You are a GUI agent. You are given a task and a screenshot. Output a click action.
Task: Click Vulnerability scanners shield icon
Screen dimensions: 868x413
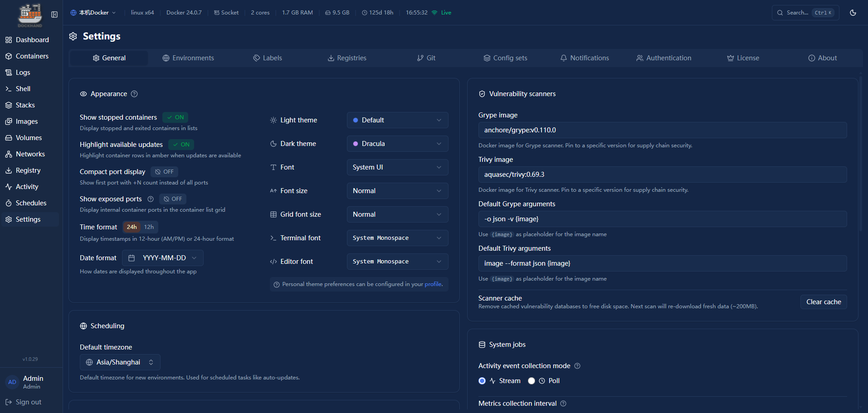482,94
